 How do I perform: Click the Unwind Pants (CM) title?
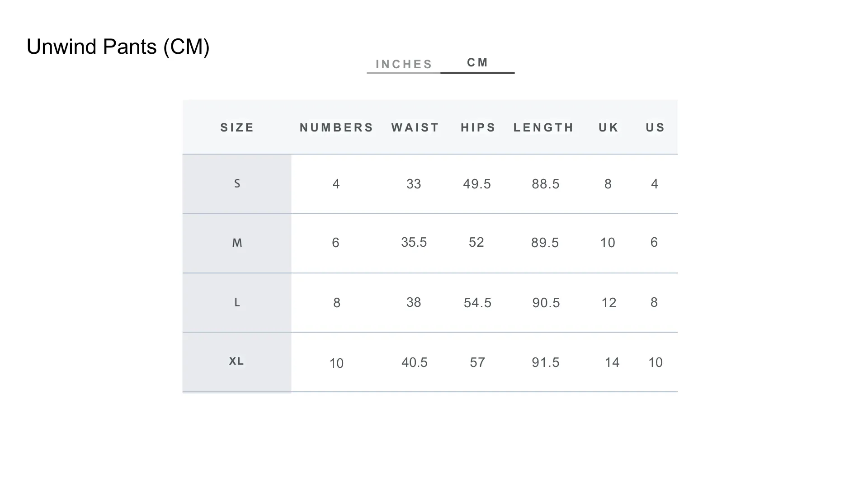click(118, 47)
